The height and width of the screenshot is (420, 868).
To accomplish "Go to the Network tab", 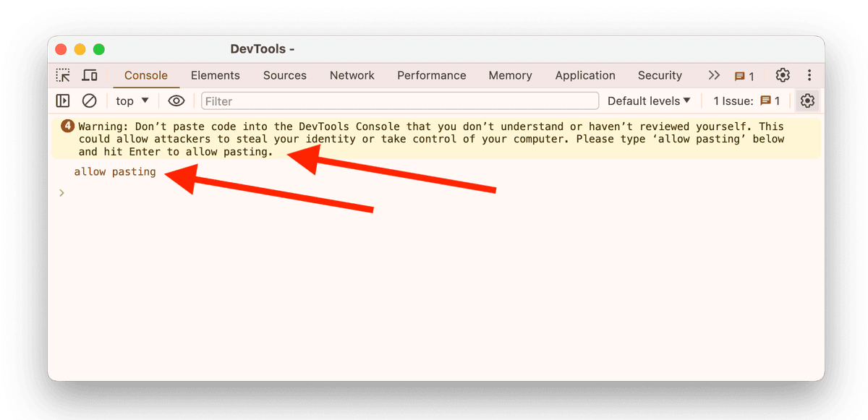I will [x=352, y=75].
